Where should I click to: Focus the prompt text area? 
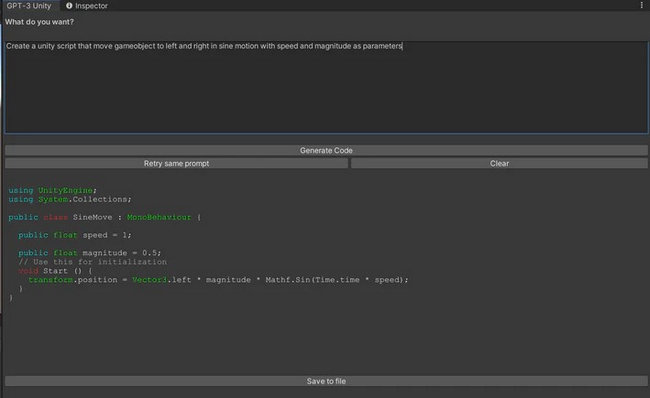tap(326, 87)
